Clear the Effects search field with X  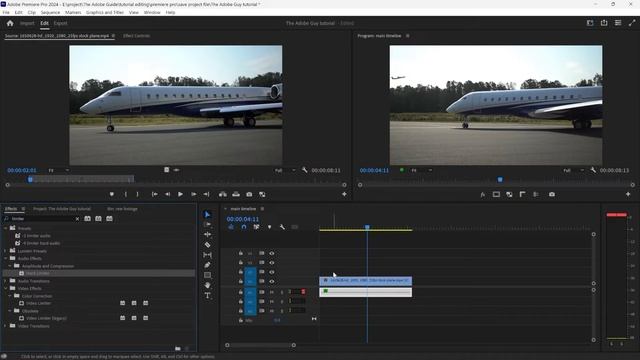pos(77,219)
